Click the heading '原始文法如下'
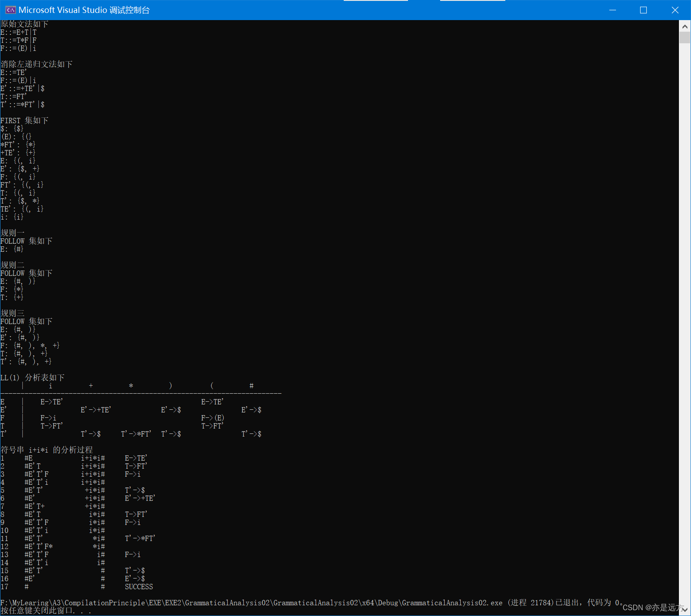Screen dimensions: 691x616 [25, 24]
